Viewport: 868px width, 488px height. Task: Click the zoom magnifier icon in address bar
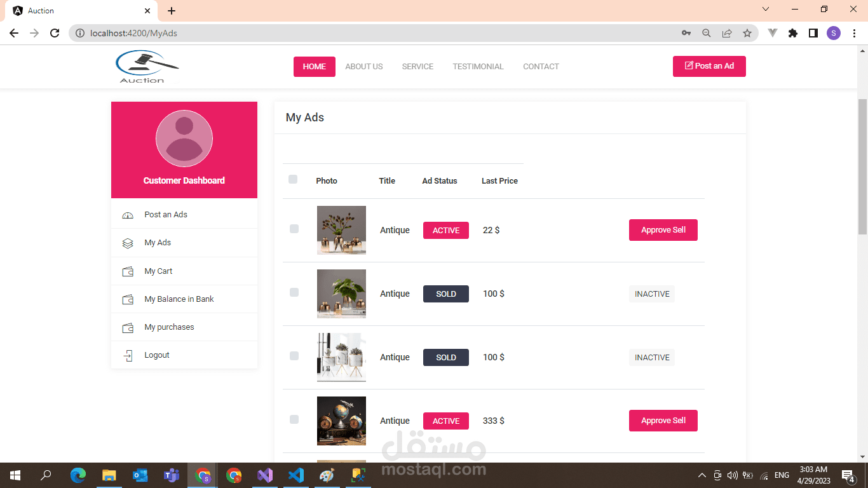[707, 33]
